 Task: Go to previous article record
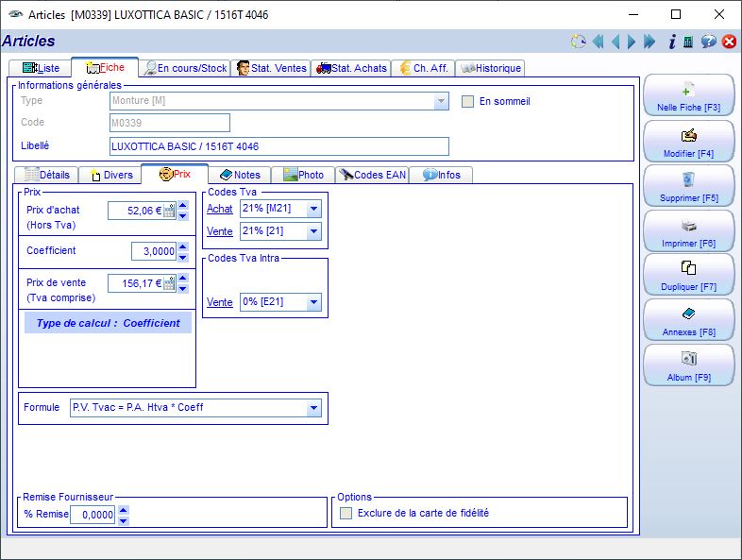(616, 42)
